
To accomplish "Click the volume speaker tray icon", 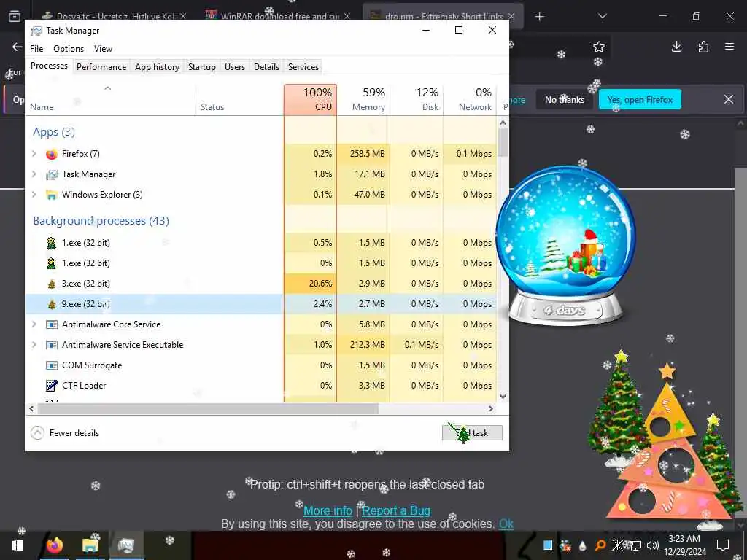I will (652, 545).
